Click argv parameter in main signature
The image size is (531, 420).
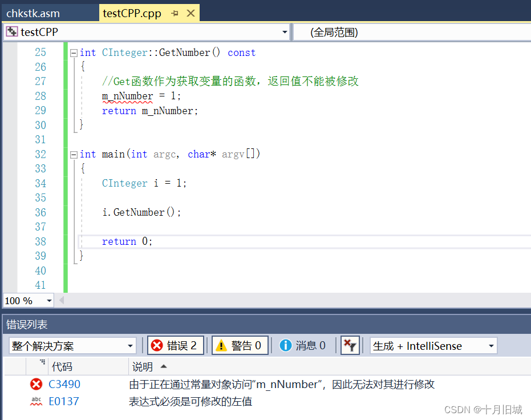[233, 155]
